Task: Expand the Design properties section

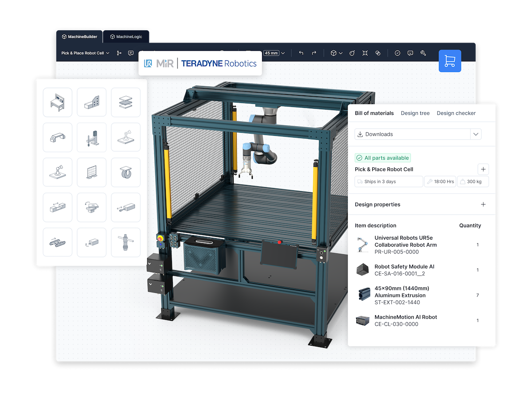Action: point(483,205)
